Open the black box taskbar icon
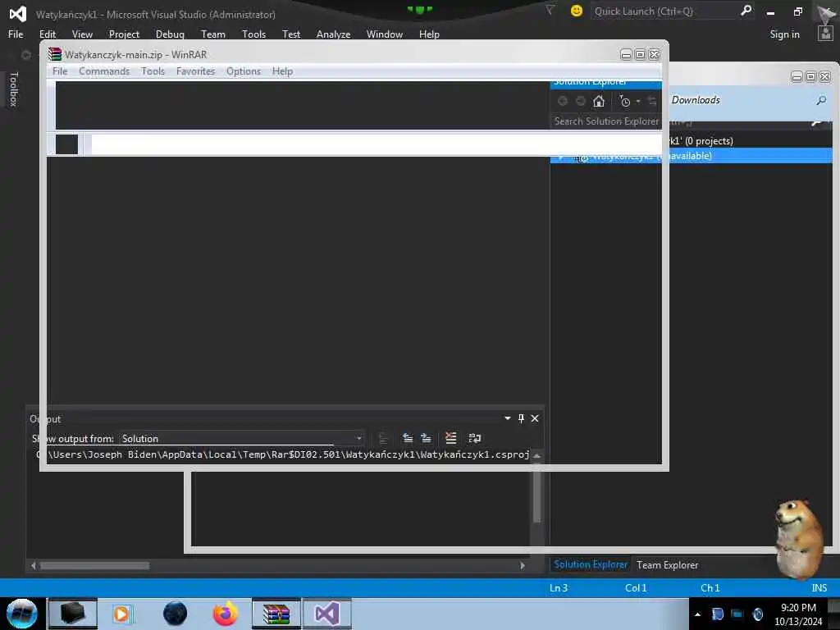The height and width of the screenshot is (630, 840). pos(72,614)
